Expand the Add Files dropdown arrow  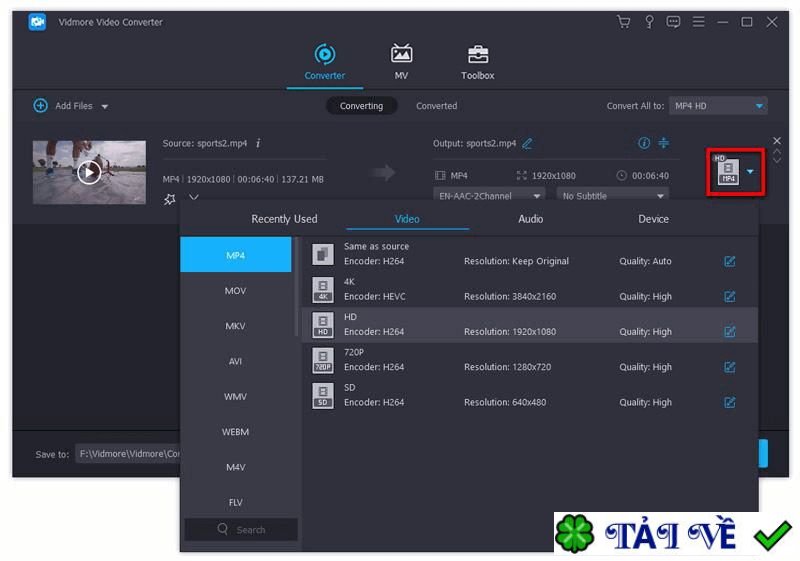pos(105,107)
